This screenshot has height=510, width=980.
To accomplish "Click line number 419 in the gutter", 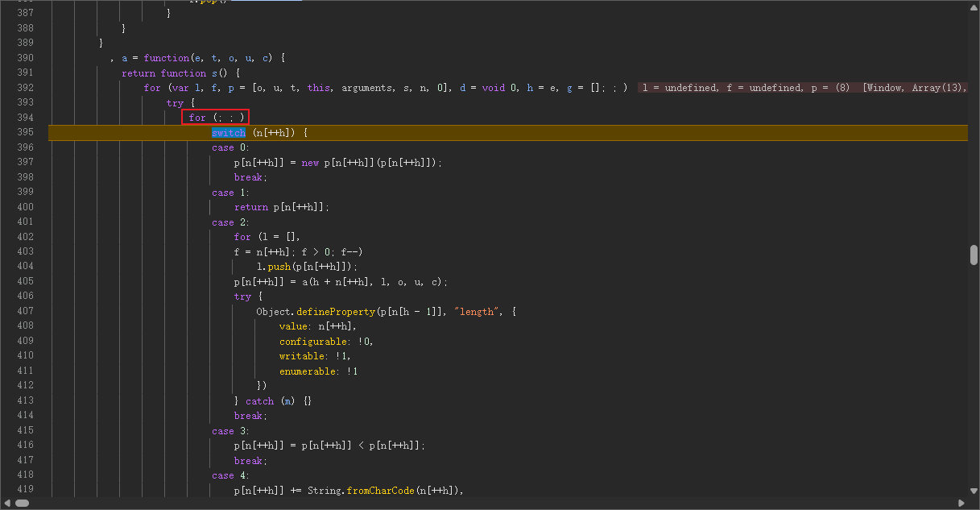I will tap(25, 490).
